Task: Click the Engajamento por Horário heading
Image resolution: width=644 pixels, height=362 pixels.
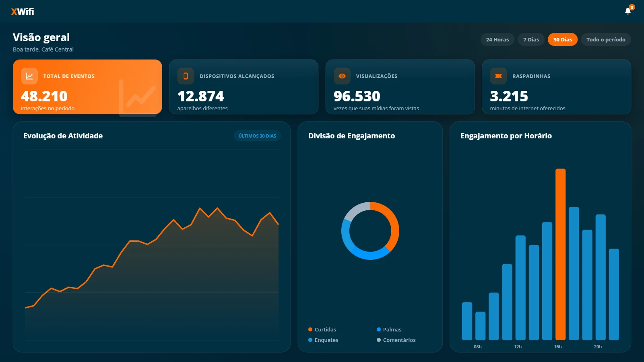Action: tap(506, 136)
